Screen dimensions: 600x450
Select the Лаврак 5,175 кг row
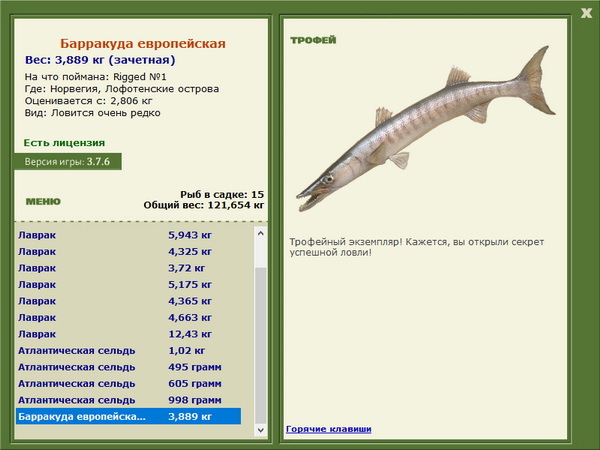[128, 284]
